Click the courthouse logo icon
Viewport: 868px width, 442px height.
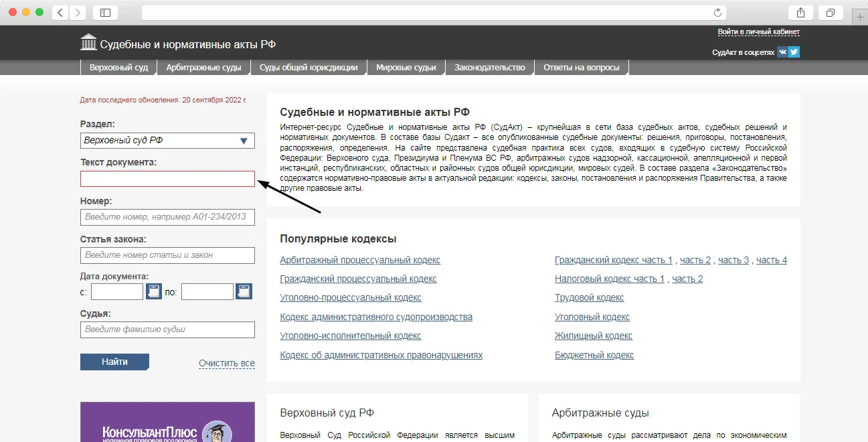88,42
